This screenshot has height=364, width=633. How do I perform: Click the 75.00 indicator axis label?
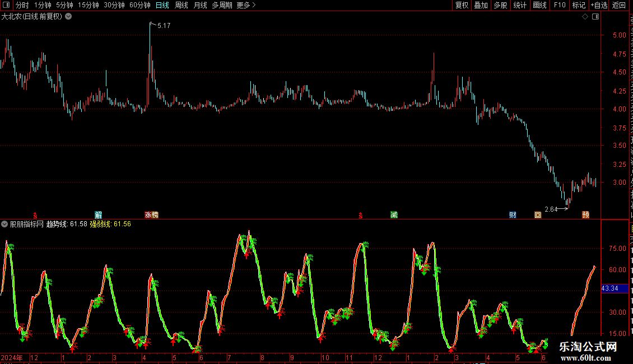click(x=617, y=249)
